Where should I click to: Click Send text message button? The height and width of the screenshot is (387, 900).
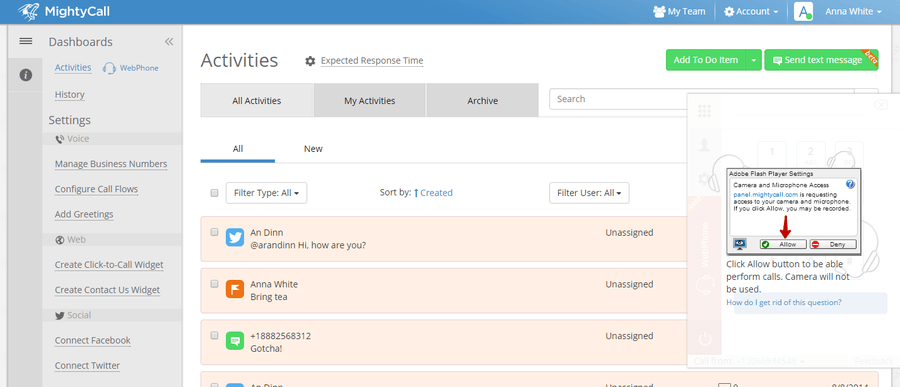821,60
